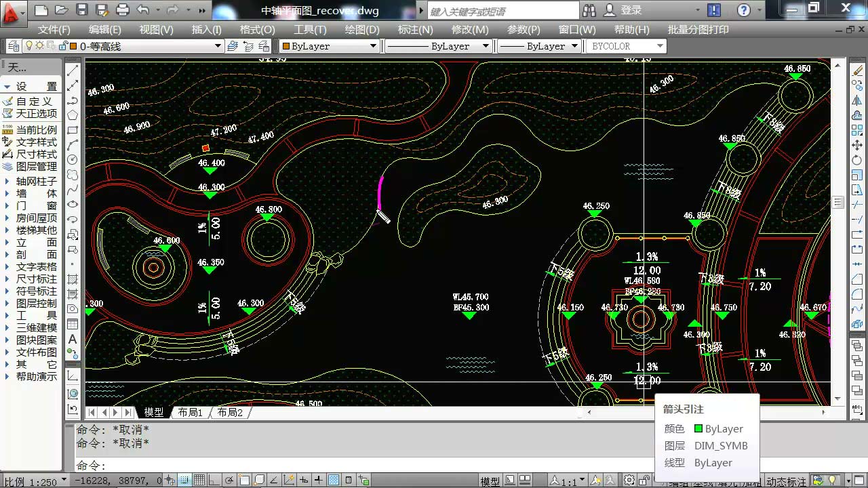The height and width of the screenshot is (488, 868).
Task: Select the Revision cloud tool
Action: click(x=73, y=175)
